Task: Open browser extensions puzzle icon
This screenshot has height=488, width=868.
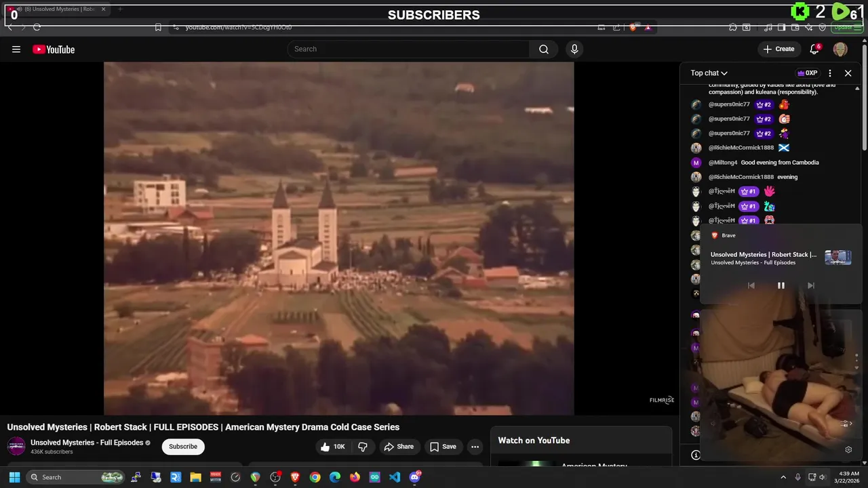Action: (x=733, y=27)
